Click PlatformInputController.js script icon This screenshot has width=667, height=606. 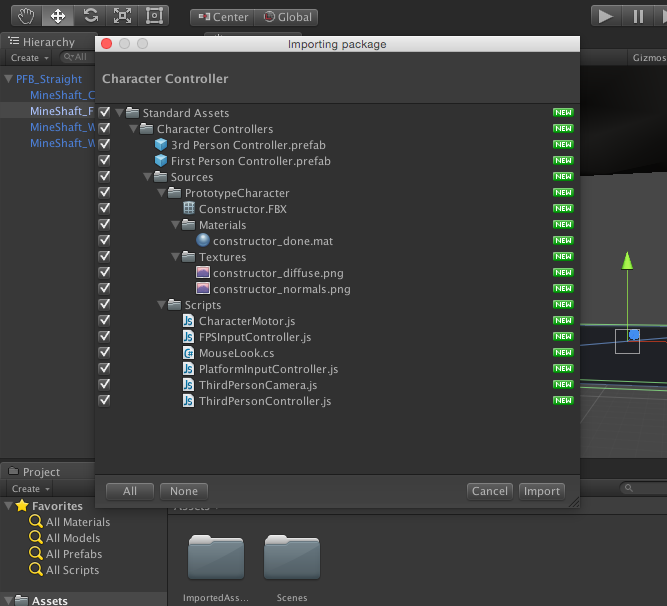coord(188,369)
